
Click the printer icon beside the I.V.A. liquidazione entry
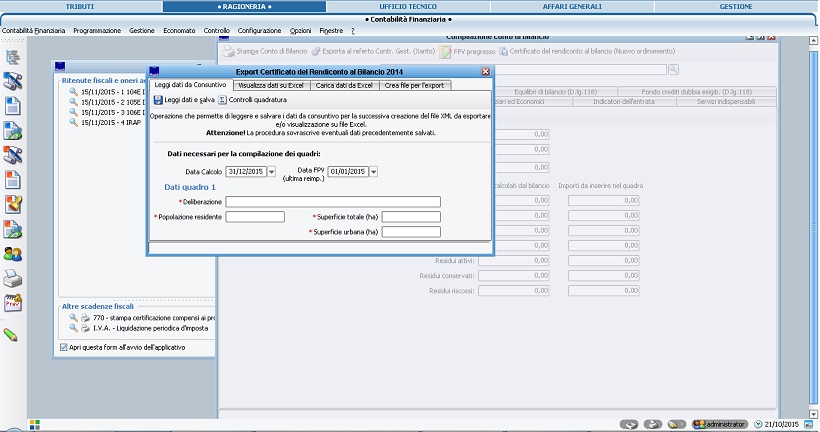tap(86, 326)
